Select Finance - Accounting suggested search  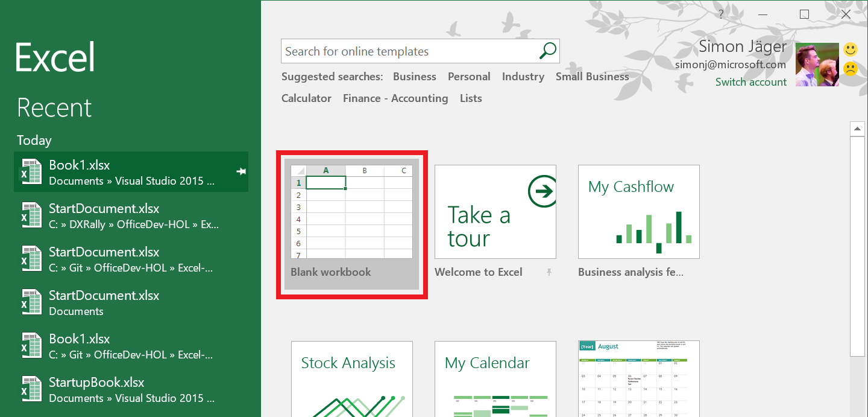click(x=395, y=98)
